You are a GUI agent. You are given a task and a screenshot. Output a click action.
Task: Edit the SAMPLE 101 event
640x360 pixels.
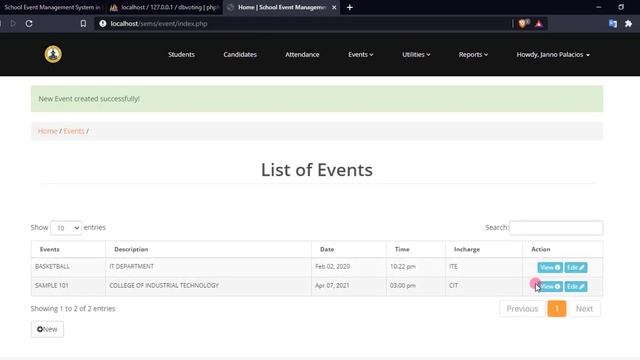[x=576, y=287]
